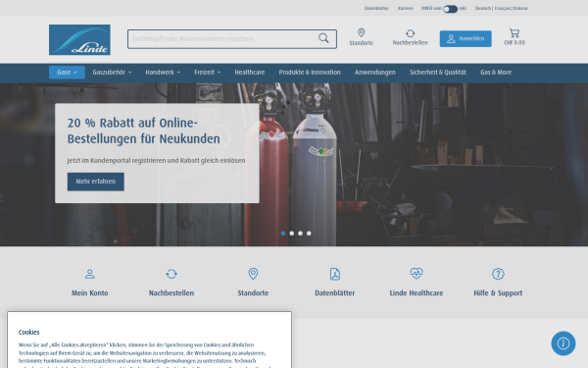Screen dimensions: 588x368
Task: Click the Linde logo
Action: pyautogui.click(x=79, y=40)
